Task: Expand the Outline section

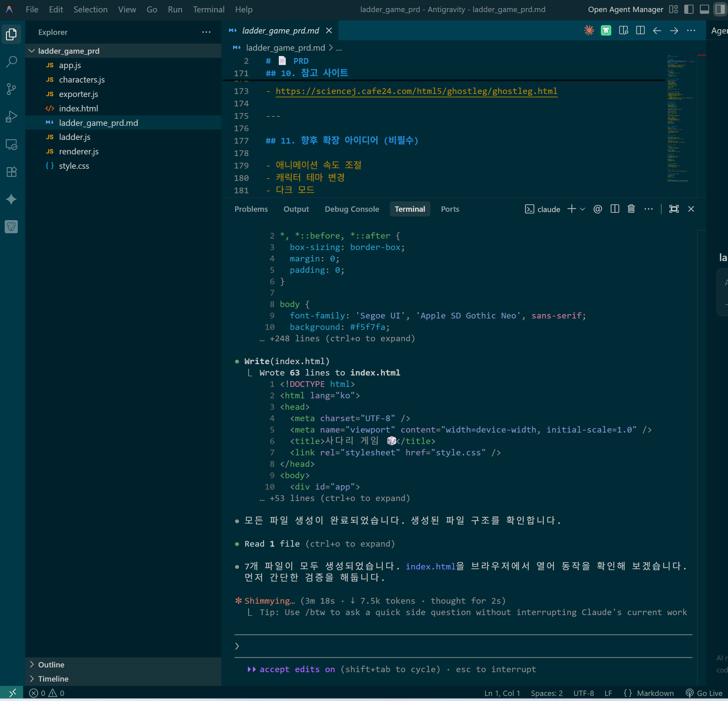Action: point(51,665)
